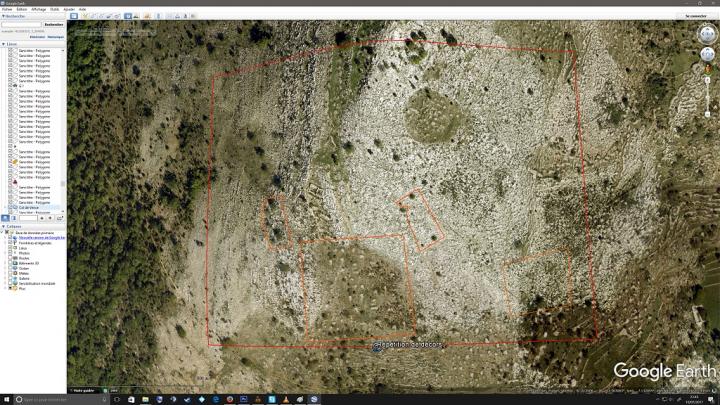Click the Visite guidée button
Screen dimensions: 720x405
tap(84, 390)
